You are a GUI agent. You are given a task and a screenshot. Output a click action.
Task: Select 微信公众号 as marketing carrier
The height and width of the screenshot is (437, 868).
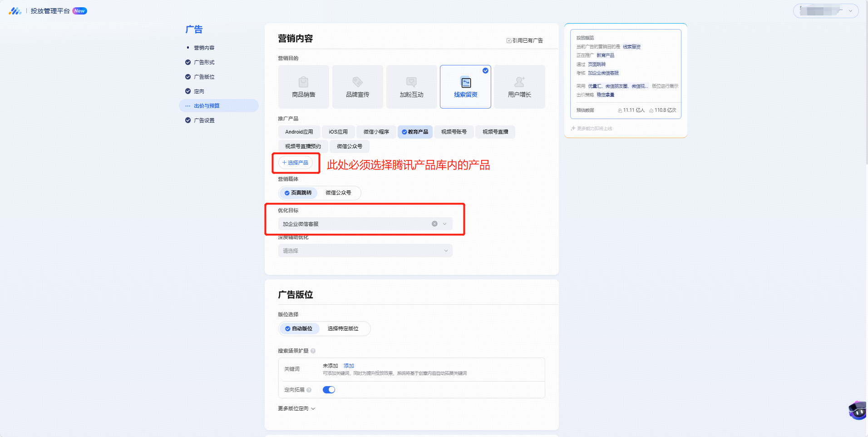[x=338, y=193]
